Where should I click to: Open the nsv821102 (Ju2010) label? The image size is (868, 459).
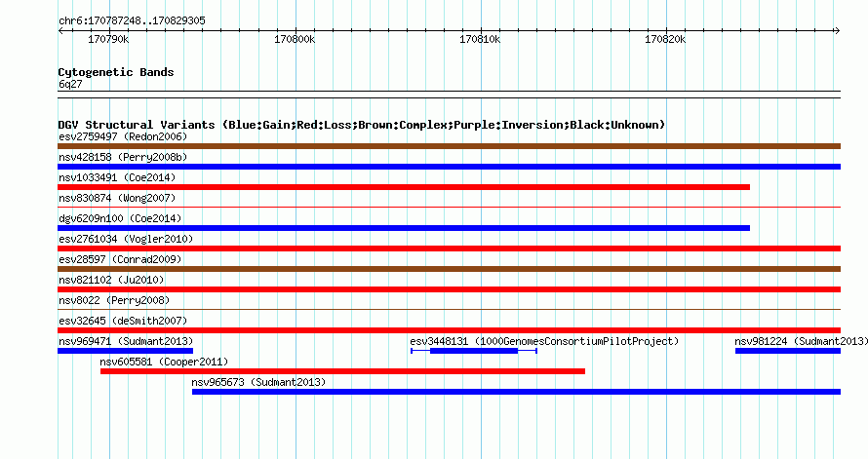(111, 280)
